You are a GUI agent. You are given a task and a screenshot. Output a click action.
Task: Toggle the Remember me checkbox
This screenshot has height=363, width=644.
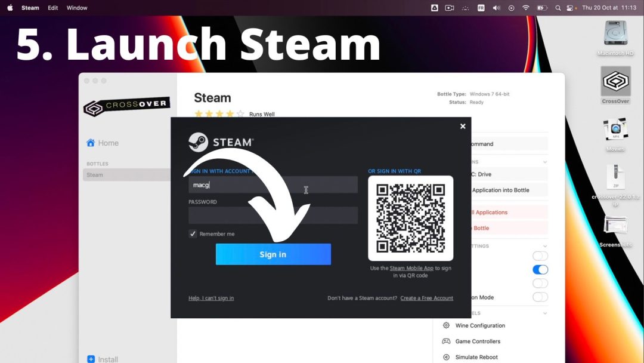(193, 233)
